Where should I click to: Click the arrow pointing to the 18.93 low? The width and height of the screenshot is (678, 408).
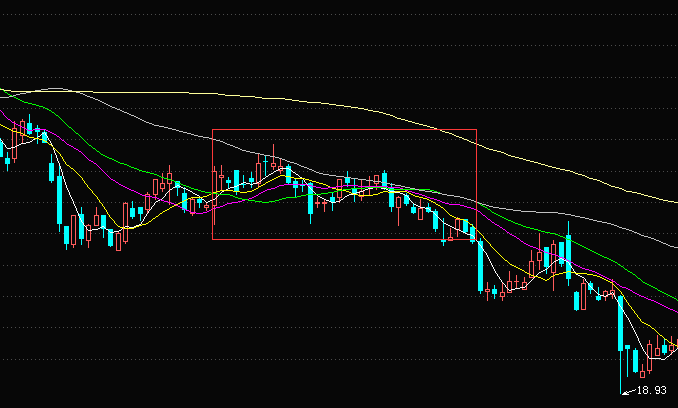[x=628, y=390]
